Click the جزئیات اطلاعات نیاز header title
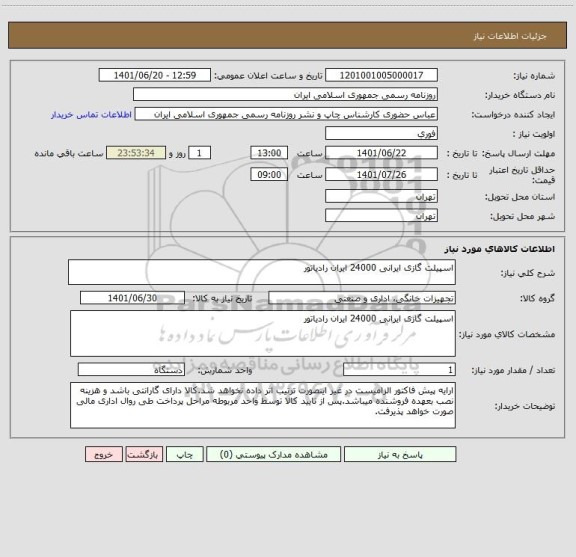576x557 pixels. pos(510,36)
